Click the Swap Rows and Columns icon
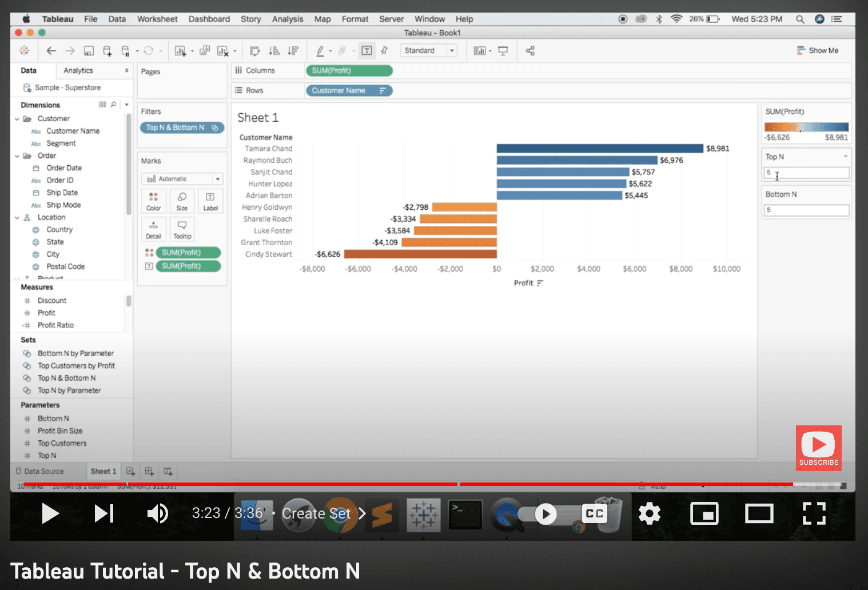This screenshot has width=868, height=590. point(254,51)
